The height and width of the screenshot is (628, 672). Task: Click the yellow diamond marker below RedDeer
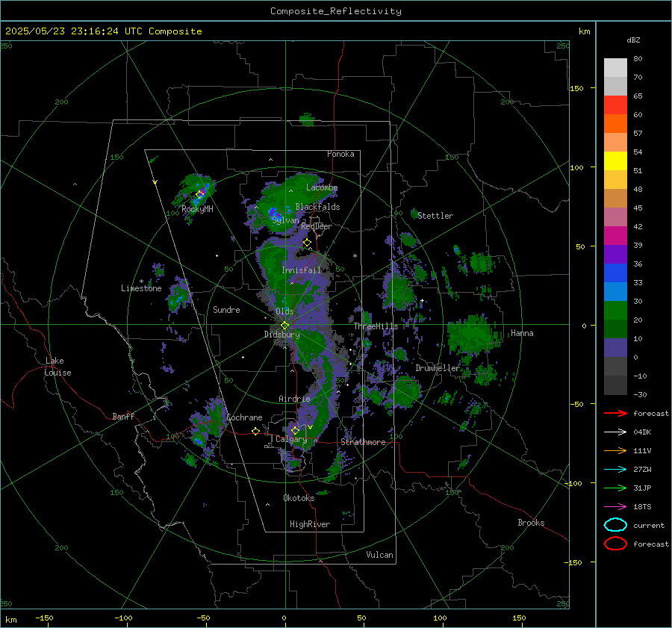pos(307,243)
